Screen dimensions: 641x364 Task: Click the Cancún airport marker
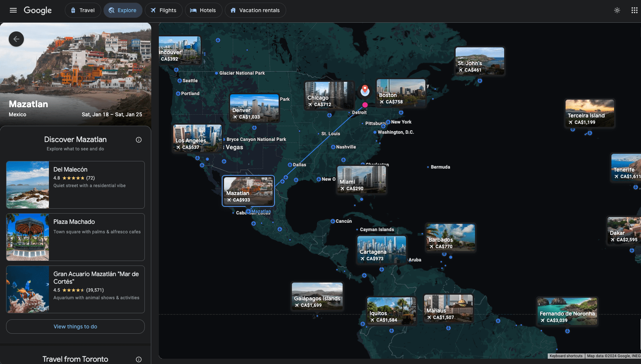pos(333,221)
